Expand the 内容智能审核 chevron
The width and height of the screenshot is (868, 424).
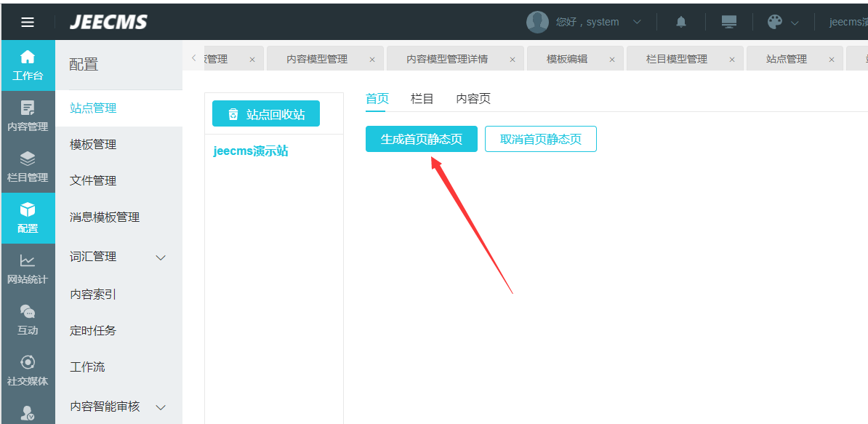161,407
